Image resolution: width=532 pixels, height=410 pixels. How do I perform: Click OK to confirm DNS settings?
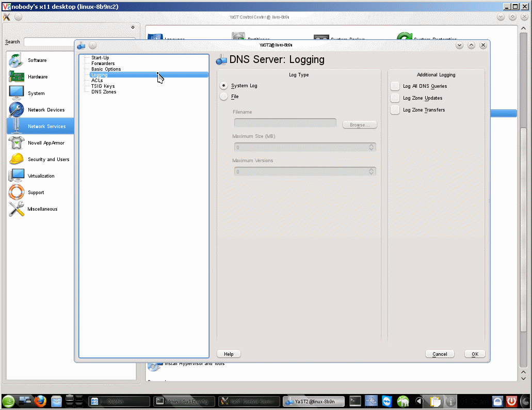pyautogui.click(x=475, y=354)
